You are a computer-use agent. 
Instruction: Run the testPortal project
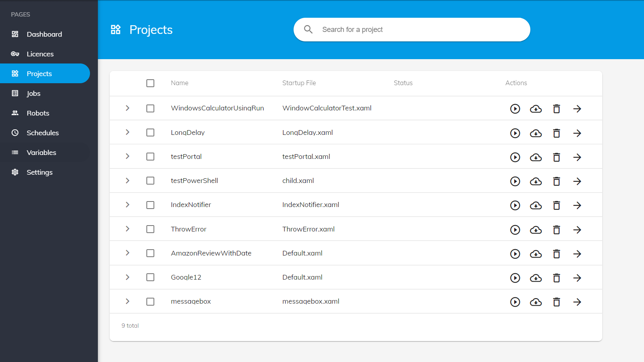pos(515,157)
